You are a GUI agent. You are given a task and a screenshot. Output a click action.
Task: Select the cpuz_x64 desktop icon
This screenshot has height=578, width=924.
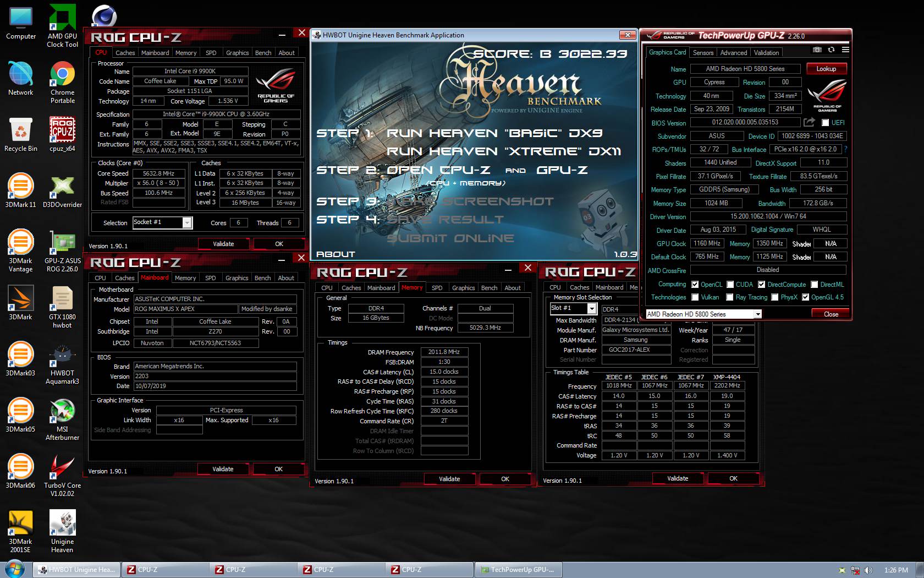62,135
